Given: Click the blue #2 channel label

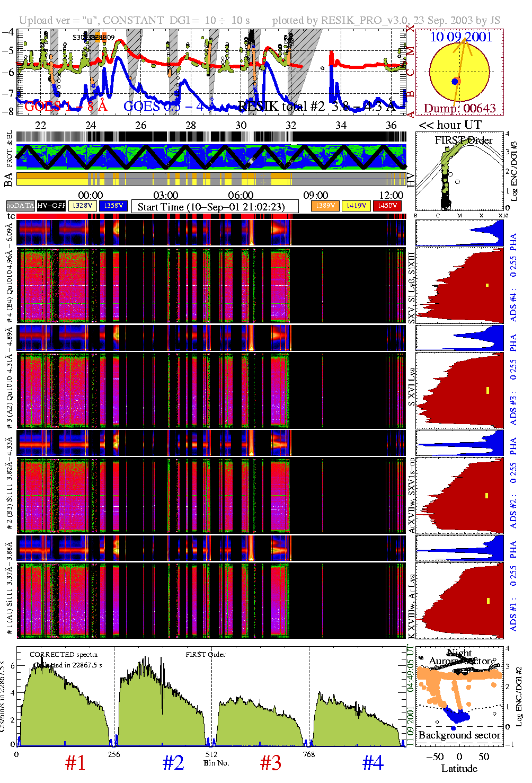Looking at the screenshot, I should [173, 763].
